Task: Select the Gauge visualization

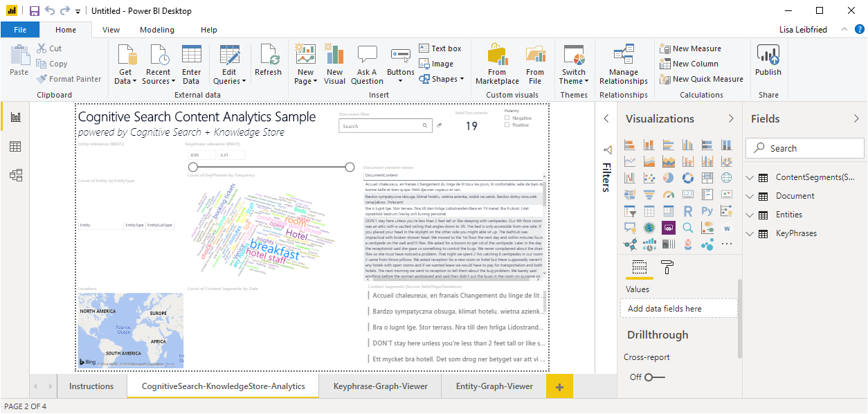Action: tap(667, 194)
